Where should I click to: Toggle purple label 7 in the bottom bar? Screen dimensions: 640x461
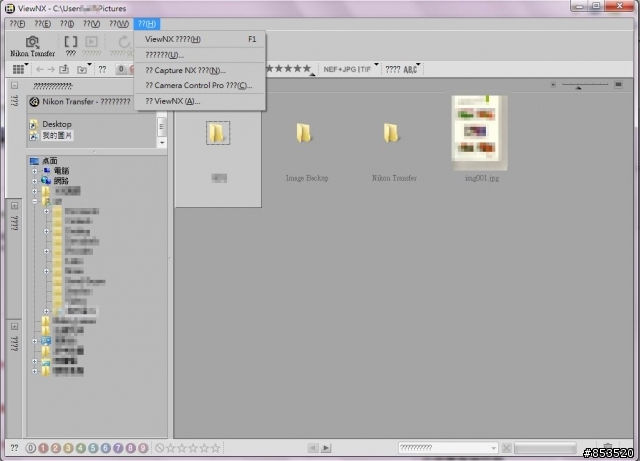pyautogui.click(x=118, y=448)
